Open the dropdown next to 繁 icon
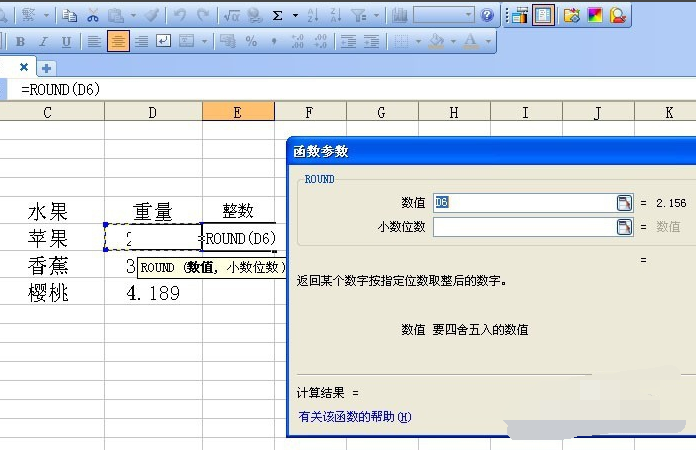 46,16
